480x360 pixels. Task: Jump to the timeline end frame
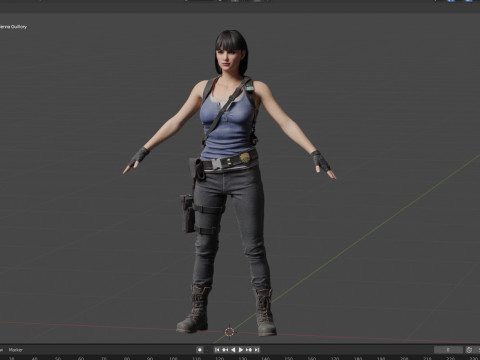tap(257, 350)
